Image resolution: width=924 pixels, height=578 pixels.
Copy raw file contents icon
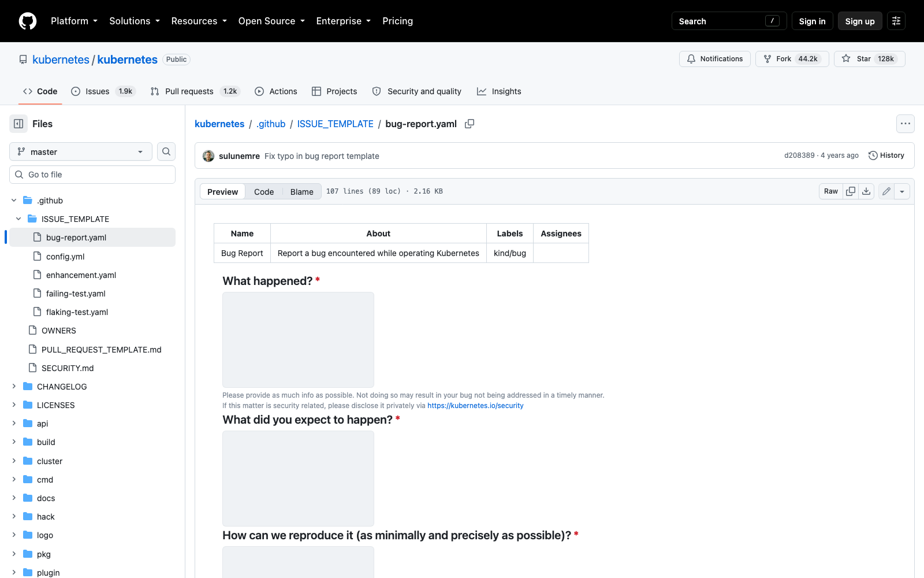point(851,191)
